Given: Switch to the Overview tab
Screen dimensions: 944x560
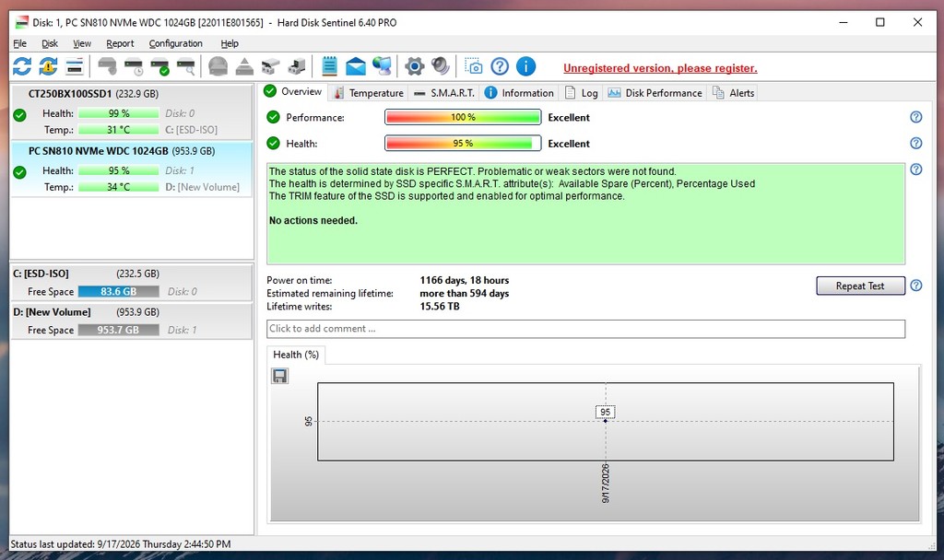Looking at the screenshot, I should point(293,91).
